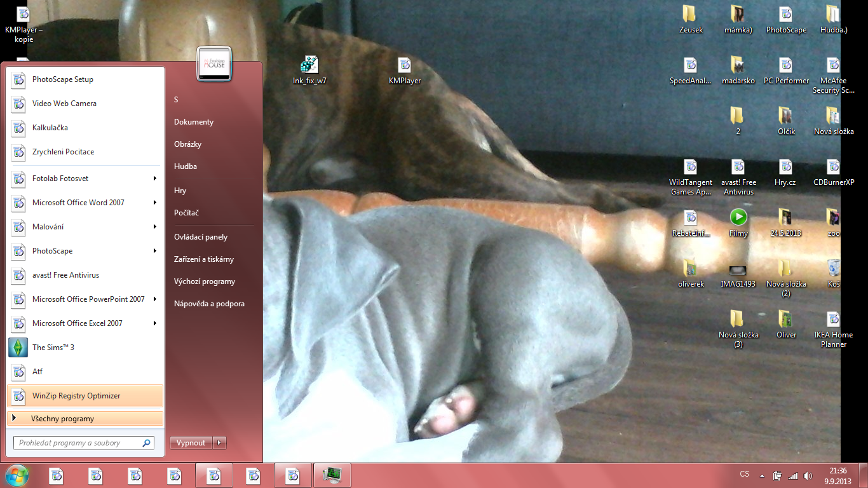
Task: Launch avast! Free Antivirus from the Start menu
Action: point(85,275)
